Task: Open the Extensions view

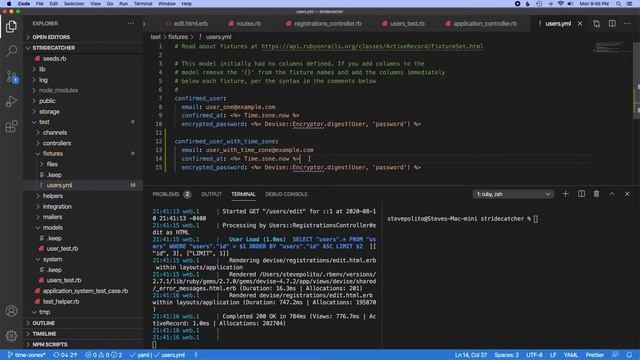Action: [x=11, y=126]
